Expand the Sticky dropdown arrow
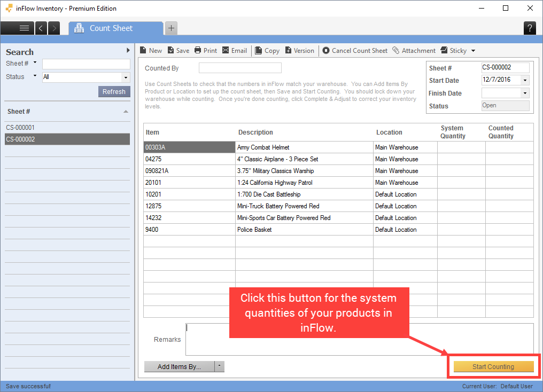 [x=473, y=51]
